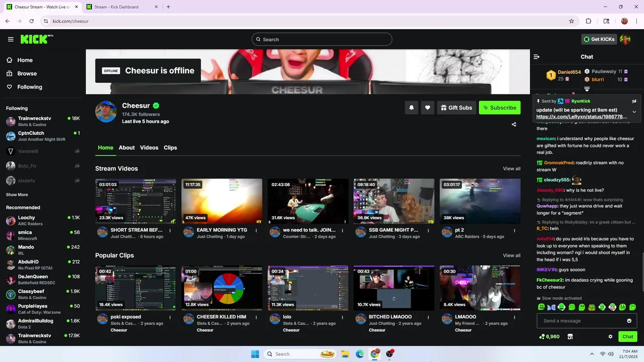Image resolution: width=644 pixels, height=362 pixels.
Task: Hide the pinned message with eye icon
Action: pyautogui.click(x=634, y=101)
